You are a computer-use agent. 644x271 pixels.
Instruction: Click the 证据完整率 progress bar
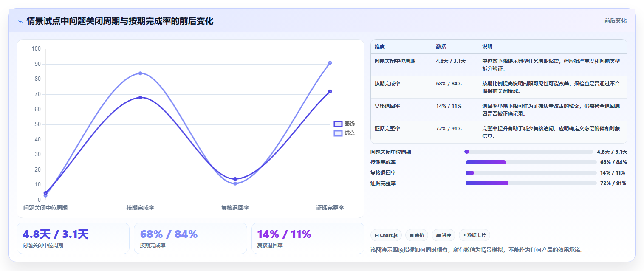click(531, 183)
